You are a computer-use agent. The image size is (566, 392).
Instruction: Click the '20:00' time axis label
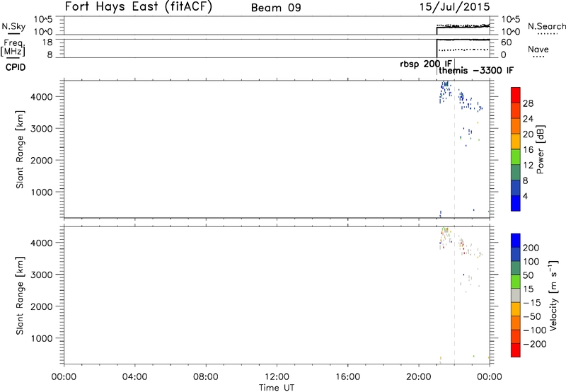[418, 377]
